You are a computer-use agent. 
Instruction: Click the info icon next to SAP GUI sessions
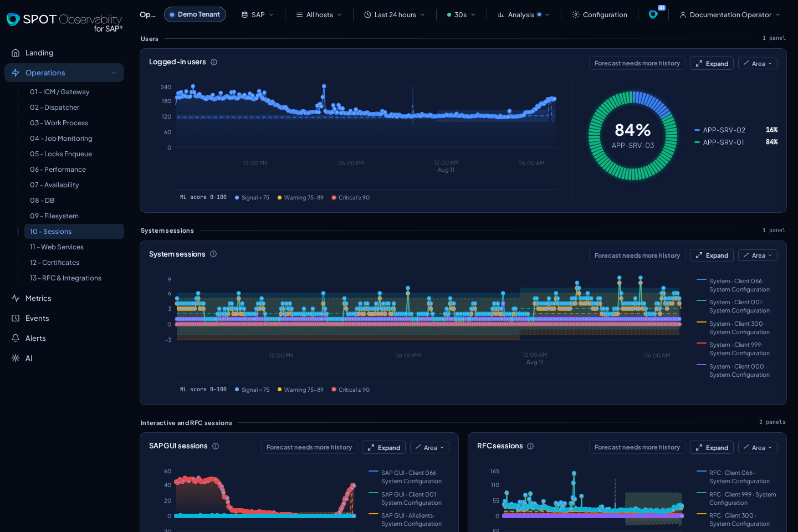point(216,446)
